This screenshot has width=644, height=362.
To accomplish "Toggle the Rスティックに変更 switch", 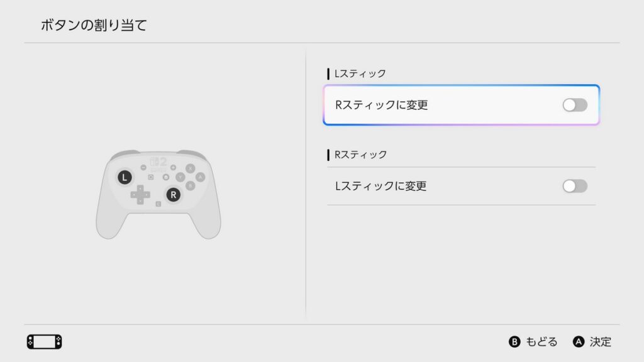I will click(x=575, y=105).
